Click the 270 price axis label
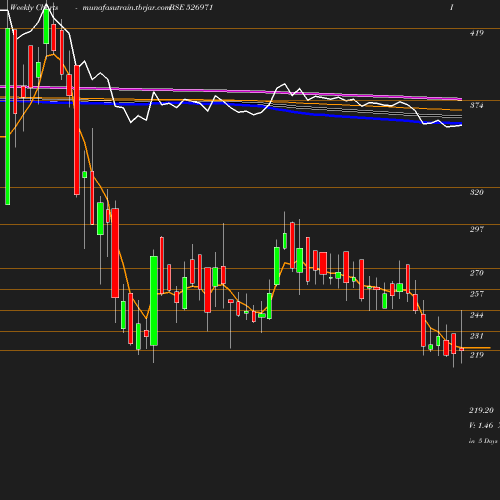This screenshot has width=500, height=500. click(x=476, y=273)
